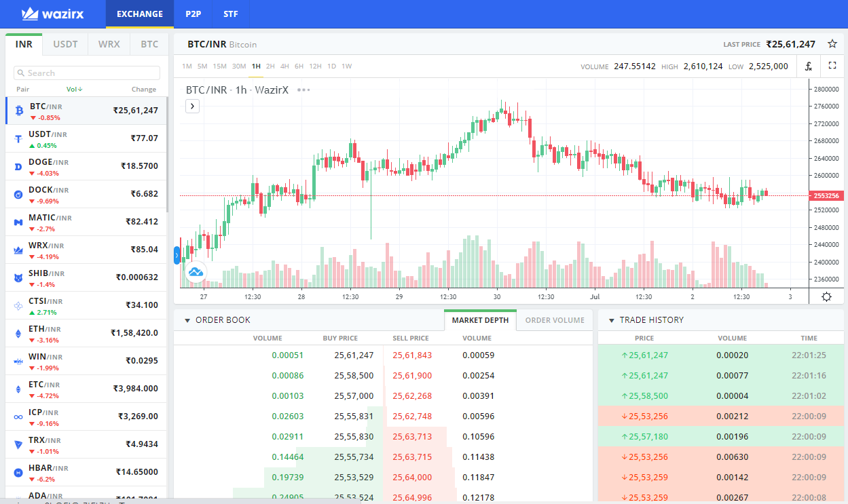
Task: Click the HBAR coin icon
Action: point(18,472)
